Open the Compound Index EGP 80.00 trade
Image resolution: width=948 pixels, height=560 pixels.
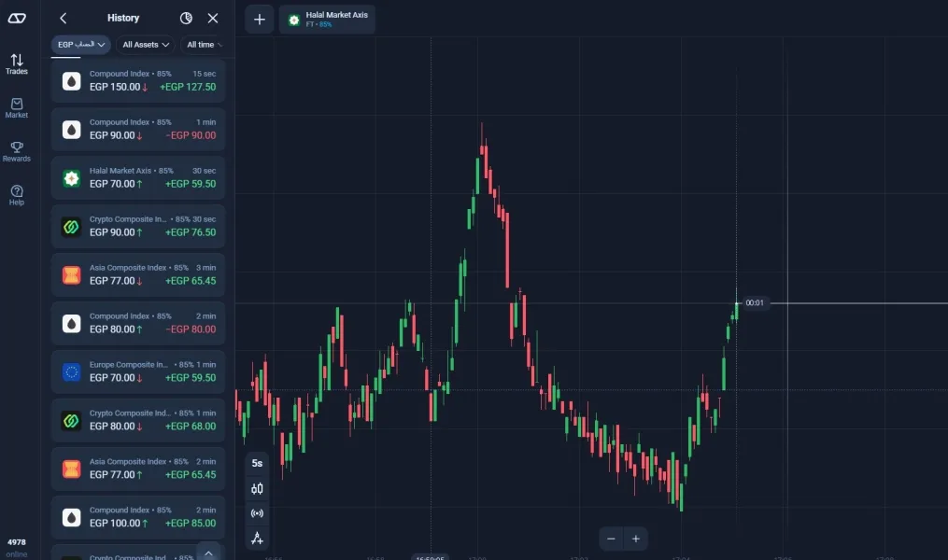click(138, 323)
